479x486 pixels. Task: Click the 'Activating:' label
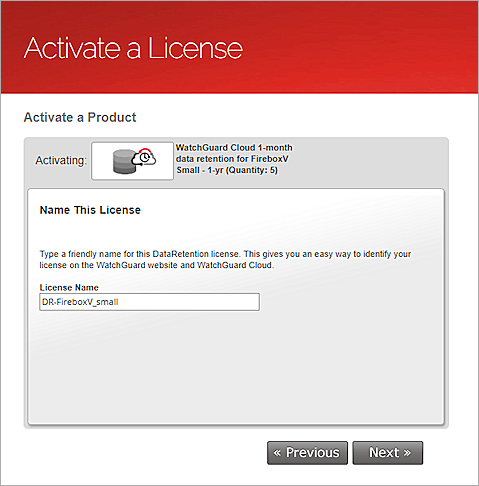tap(61, 160)
